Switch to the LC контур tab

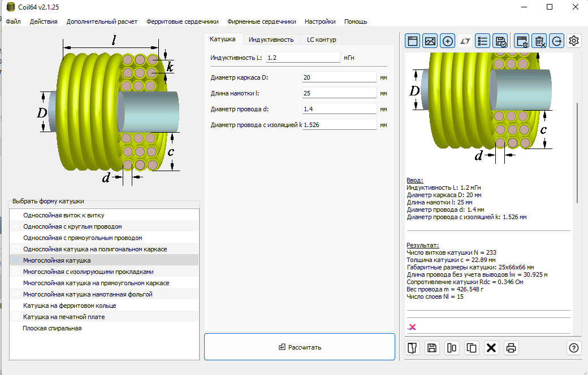pyautogui.click(x=321, y=40)
